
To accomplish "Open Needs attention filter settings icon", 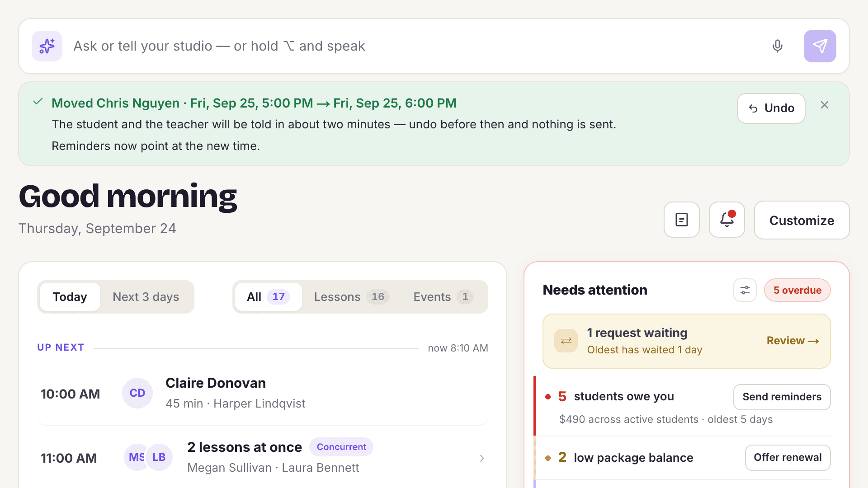I will [745, 290].
